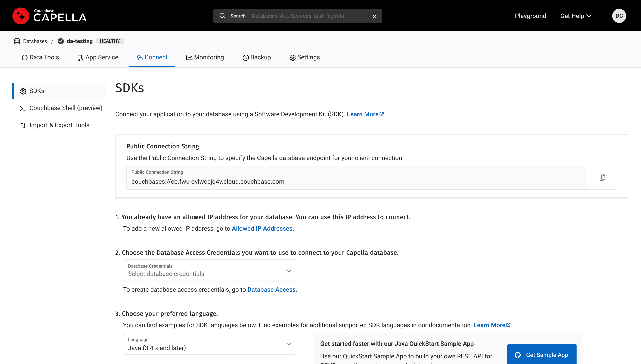
Task: Click the HEALTHY status badge
Action: pyautogui.click(x=110, y=41)
